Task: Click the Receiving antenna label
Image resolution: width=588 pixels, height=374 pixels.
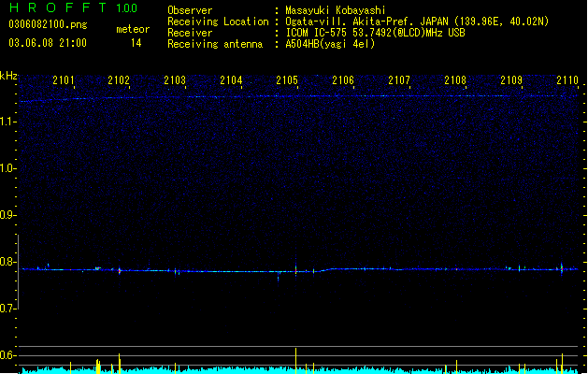Action: 215,44
